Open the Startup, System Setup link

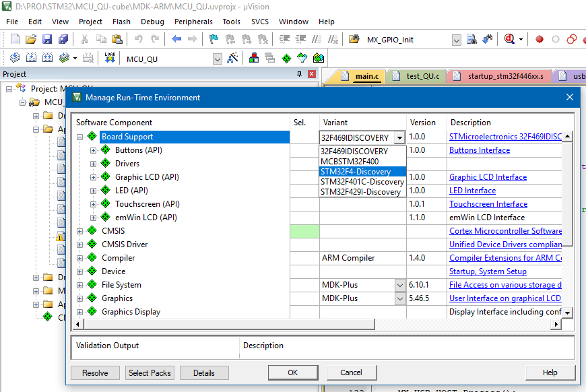coord(488,271)
